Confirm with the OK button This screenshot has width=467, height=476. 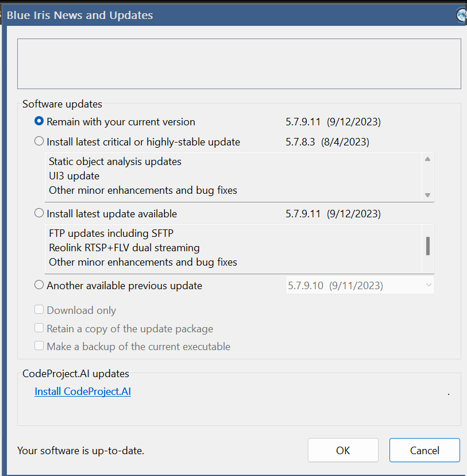[343, 450]
